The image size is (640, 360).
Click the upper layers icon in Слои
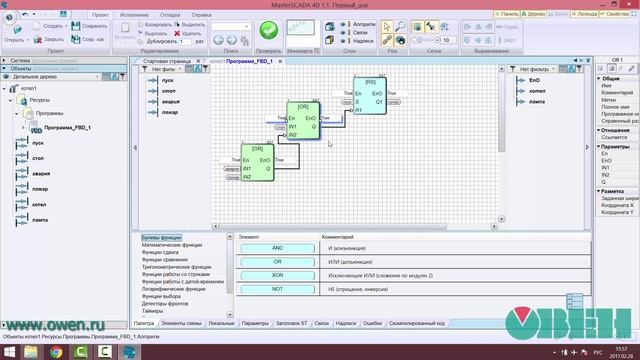click(330, 27)
